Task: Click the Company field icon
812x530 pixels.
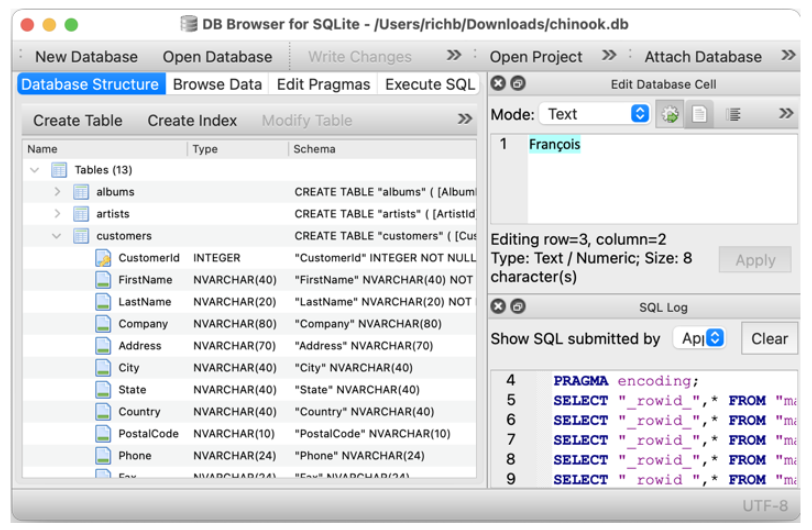Action: [x=103, y=323]
